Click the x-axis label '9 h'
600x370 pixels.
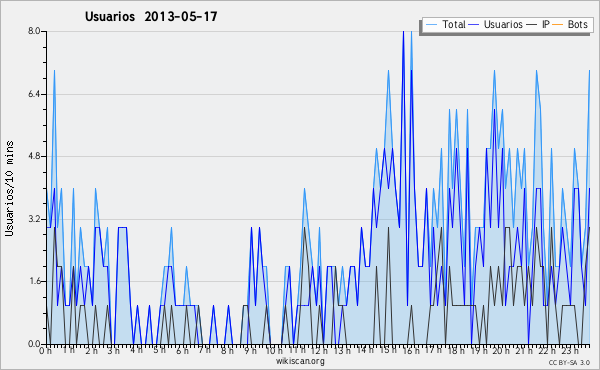tap(250, 350)
